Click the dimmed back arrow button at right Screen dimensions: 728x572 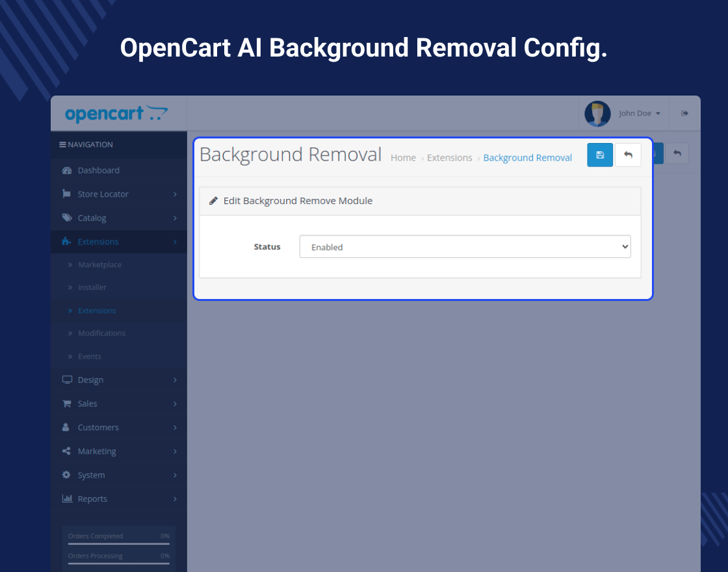pyautogui.click(x=677, y=153)
